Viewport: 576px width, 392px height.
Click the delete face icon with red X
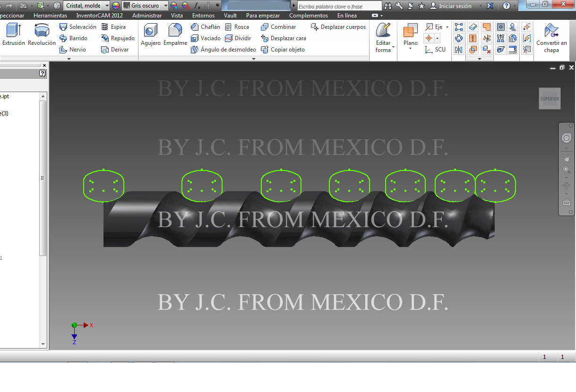tap(486, 50)
